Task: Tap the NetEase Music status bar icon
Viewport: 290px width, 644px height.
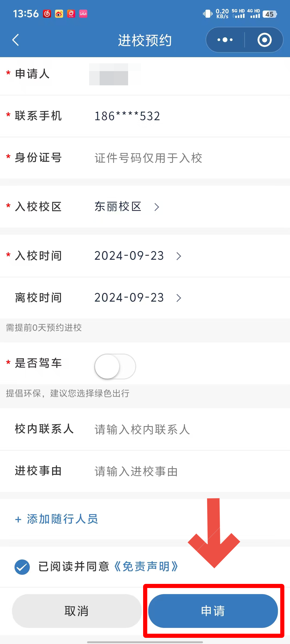Action: click(x=47, y=14)
